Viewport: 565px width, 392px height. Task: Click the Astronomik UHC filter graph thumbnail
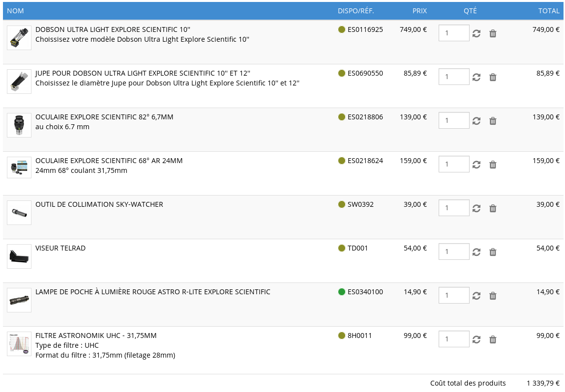pyautogui.click(x=19, y=344)
